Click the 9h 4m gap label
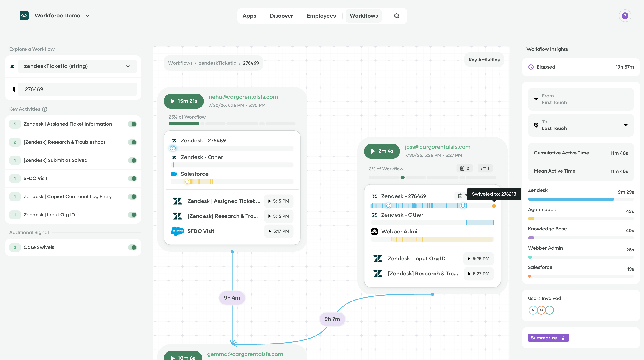 (232, 298)
